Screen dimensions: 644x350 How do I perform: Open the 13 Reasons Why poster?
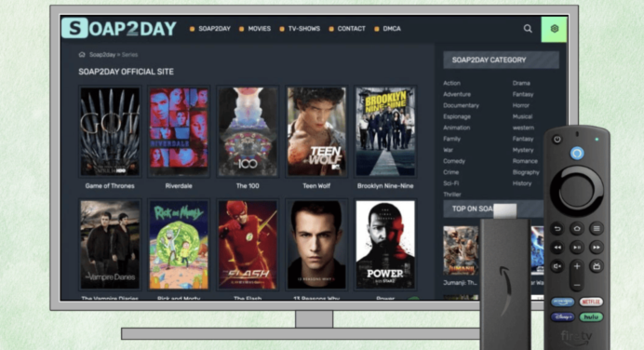(x=316, y=245)
